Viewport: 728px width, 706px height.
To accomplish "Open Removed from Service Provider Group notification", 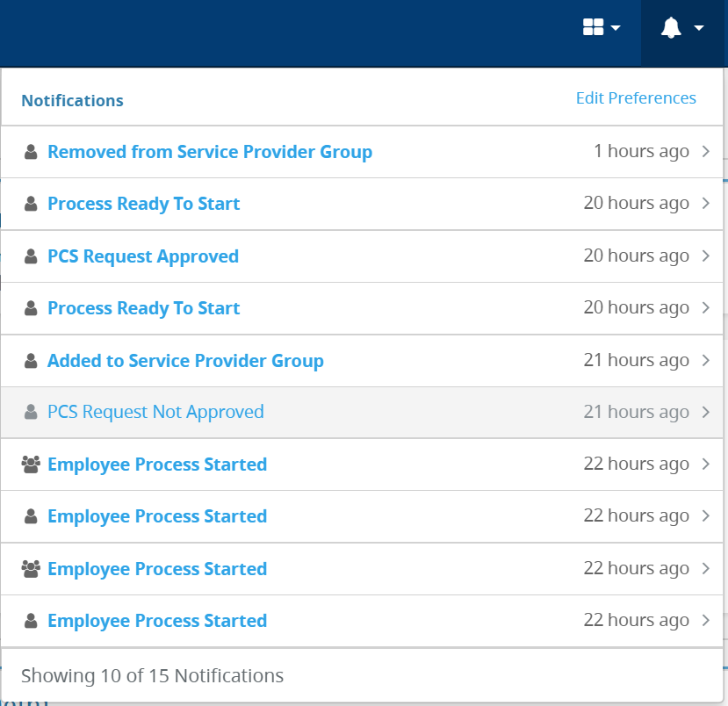I will click(x=210, y=152).
